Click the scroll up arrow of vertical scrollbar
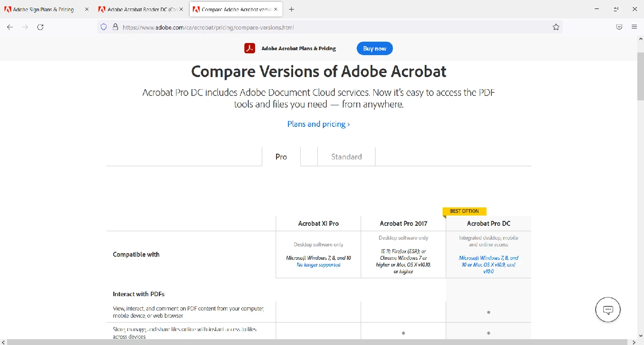 [x=640, y=39]
